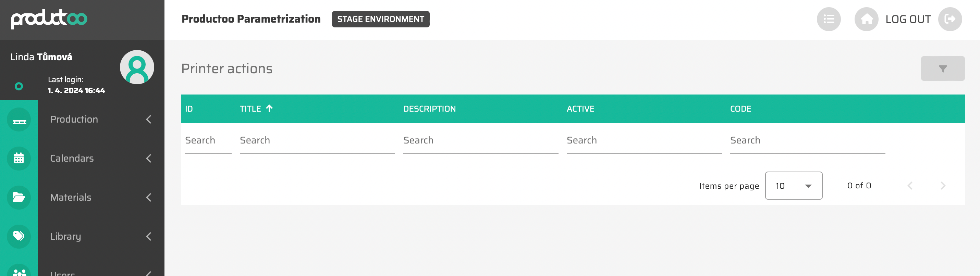Open the Library menu item
980x276 pixels.
coord(65,237)
